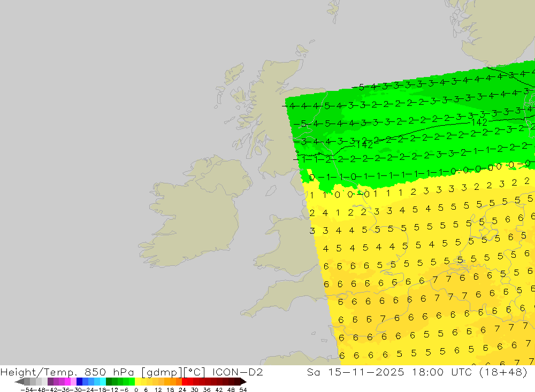Click the 142 contour label nearest the Scottish coast
This screenshot has width=535, height=392.
pyautogui.click(x=364, y=145)
